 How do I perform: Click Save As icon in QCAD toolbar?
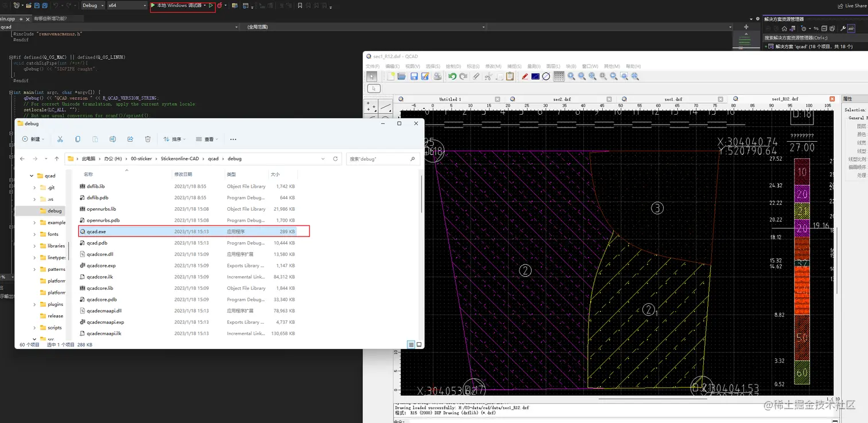pos(425,76)
